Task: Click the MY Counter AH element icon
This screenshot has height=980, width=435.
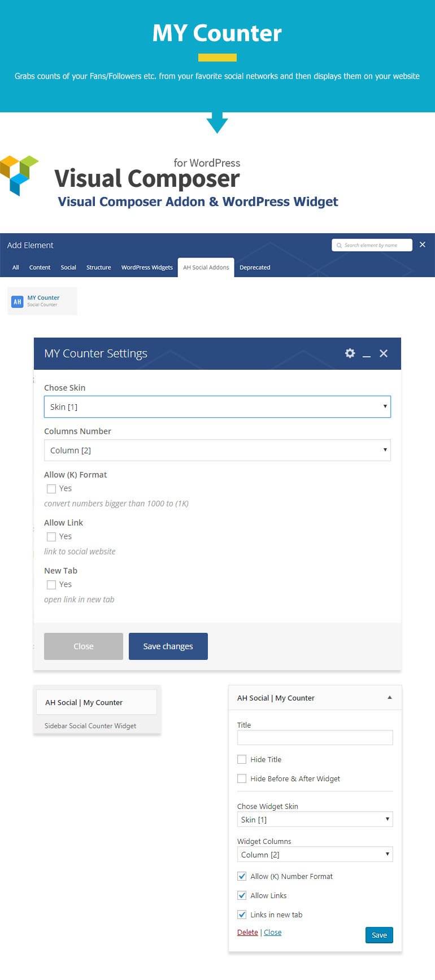Action: point(18,301)
